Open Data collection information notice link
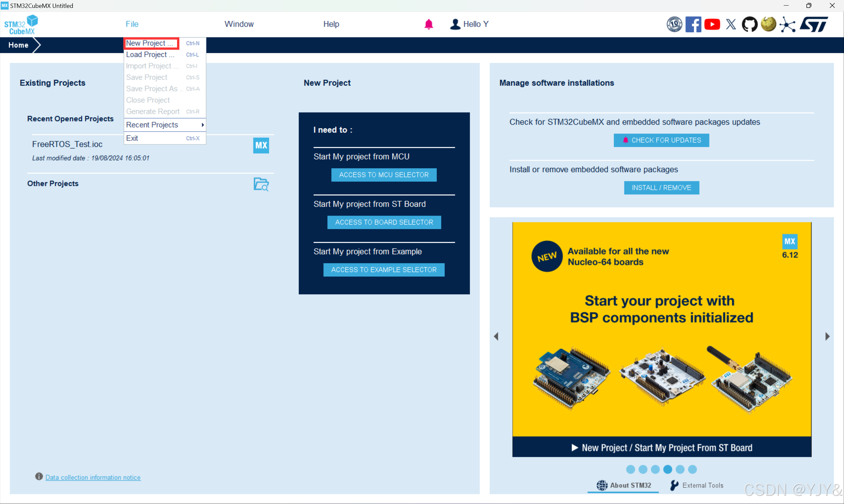 pos(93,477)
